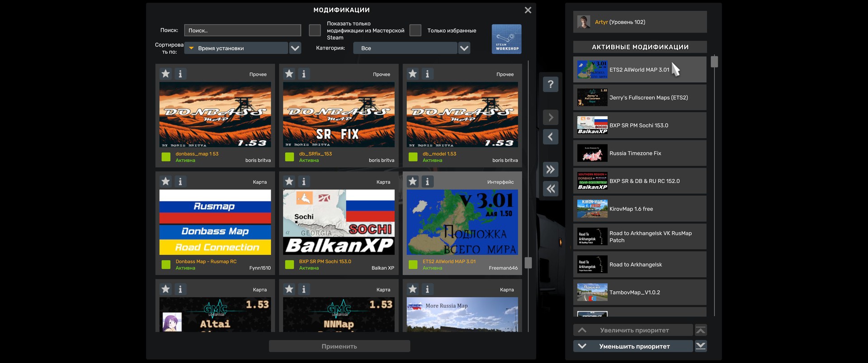
Task: Click the double right arrow icon
Action: pos(550,170)
